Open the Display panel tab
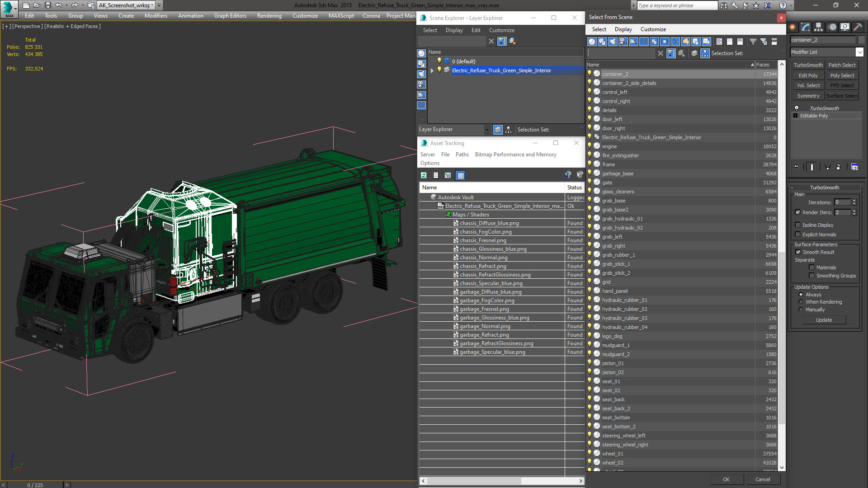This screenshot has width=868, height=488. coord(844,27)
